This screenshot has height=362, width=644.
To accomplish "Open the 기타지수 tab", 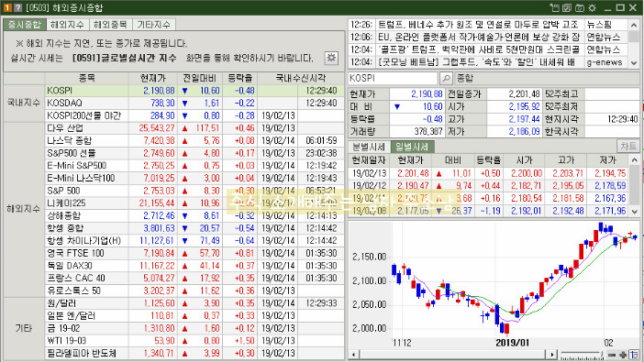I will (153, 25).
